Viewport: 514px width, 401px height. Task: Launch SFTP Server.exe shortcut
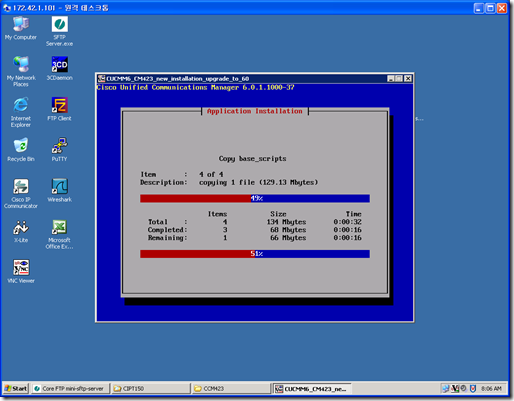pyautogui.click(x=60, y=31)
